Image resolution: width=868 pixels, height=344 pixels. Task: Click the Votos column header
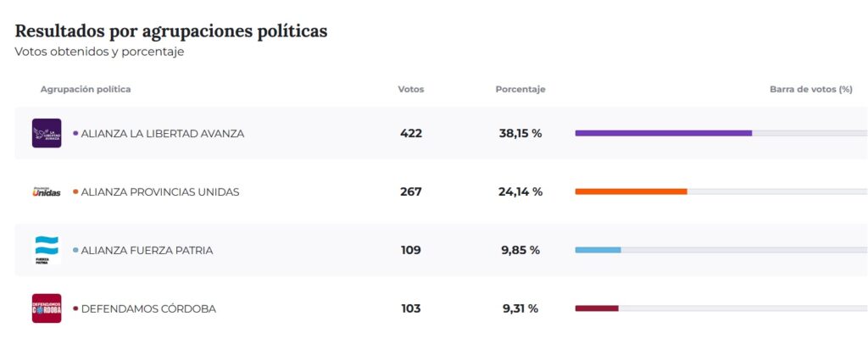[x=411, y=89]
